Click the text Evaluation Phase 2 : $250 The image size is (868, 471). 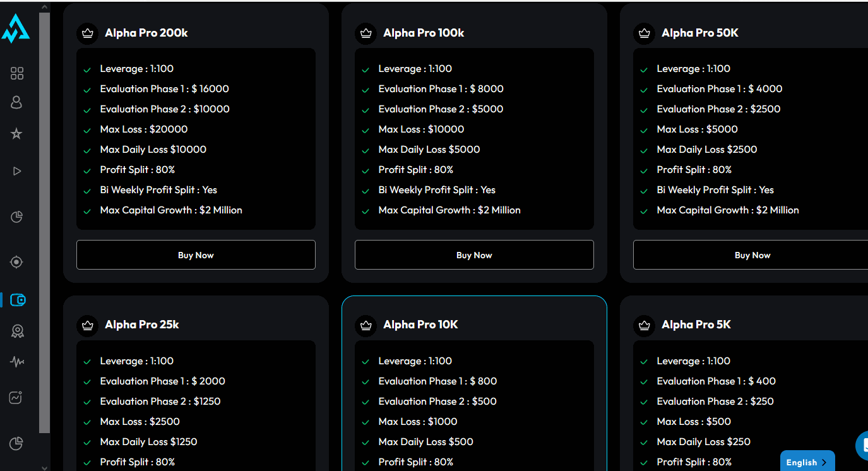click(715, 402)
